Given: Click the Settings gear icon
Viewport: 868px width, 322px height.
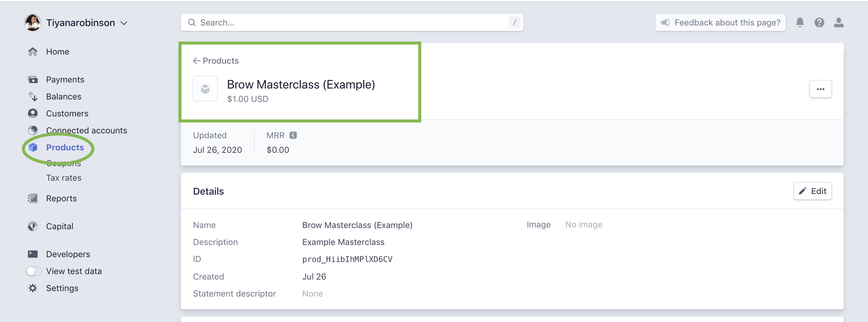Looking at the screenshot, I should pos(33,288).
